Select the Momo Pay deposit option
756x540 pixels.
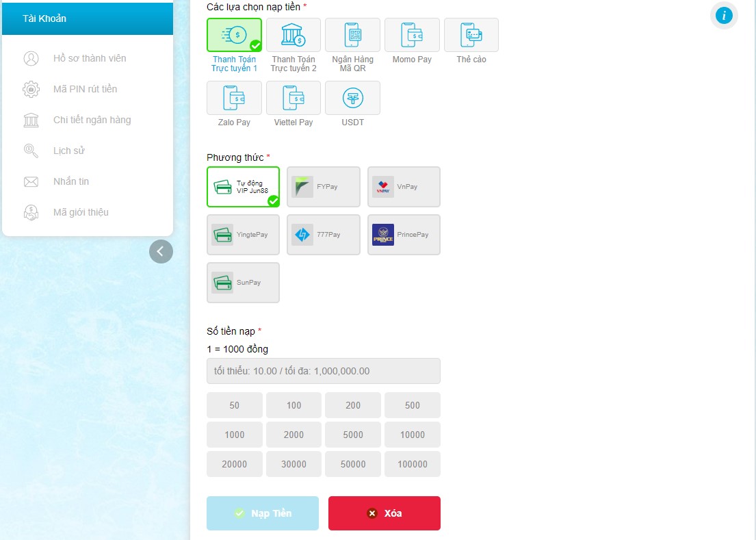(x=412, y=35)
